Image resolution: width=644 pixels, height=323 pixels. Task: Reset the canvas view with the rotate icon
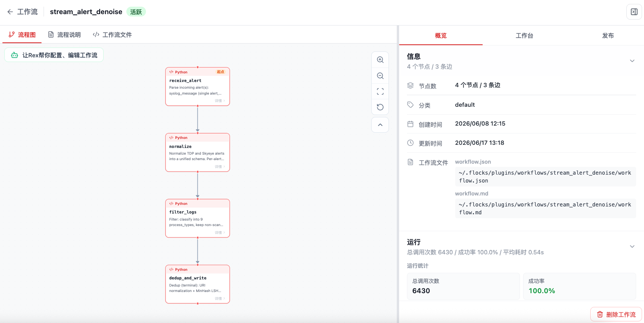pos(380,107)
